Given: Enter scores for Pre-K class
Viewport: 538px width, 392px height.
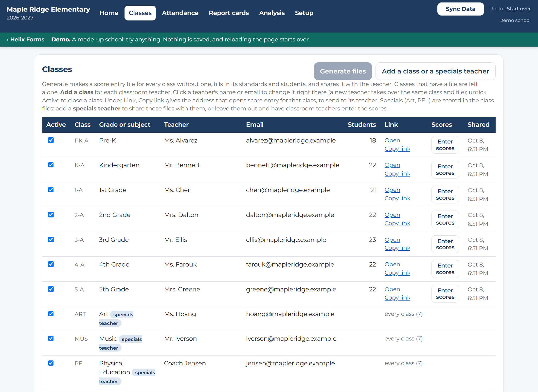Looking at the screenshot, I should 445,145.
